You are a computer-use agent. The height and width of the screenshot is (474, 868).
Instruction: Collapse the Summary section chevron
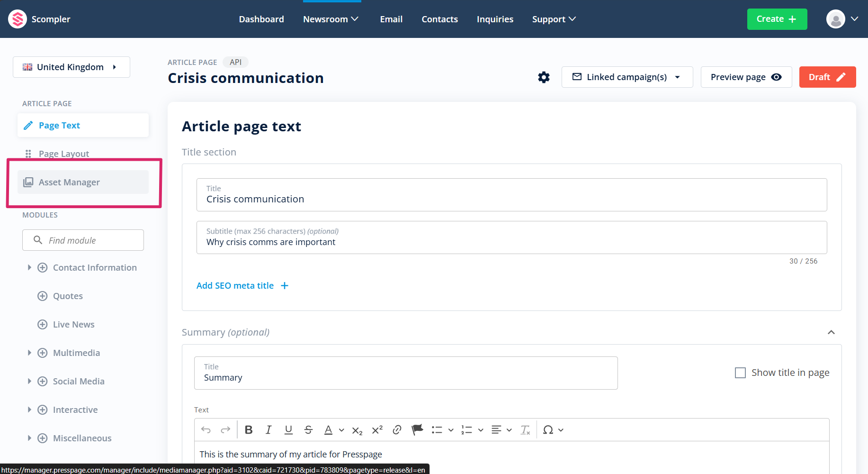[x=831, y=332]
